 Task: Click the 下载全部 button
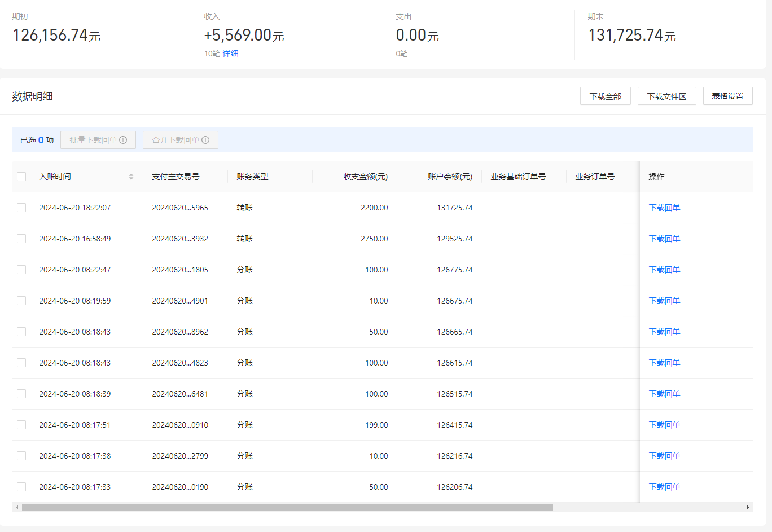(605, 96)
